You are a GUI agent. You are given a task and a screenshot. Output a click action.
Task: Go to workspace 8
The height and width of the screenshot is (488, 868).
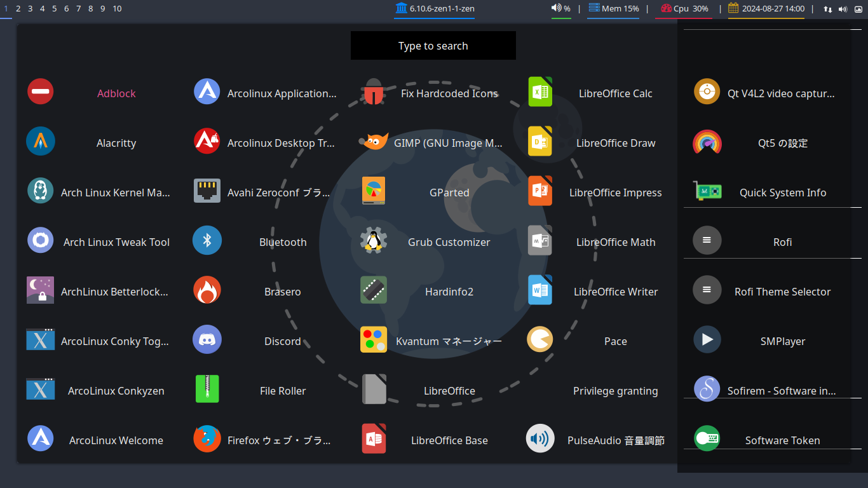point(90,9)
